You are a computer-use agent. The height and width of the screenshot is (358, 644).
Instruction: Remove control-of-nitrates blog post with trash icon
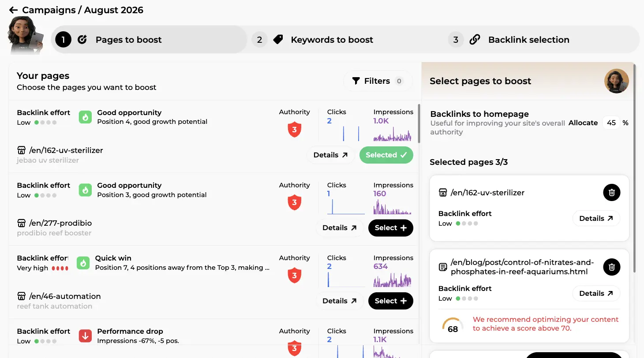coord(611,267)
